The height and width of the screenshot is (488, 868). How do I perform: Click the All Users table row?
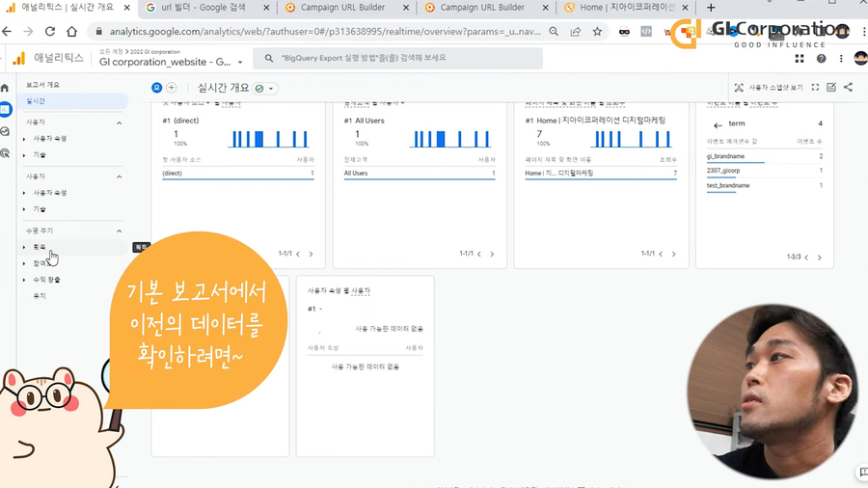point(420,174)
